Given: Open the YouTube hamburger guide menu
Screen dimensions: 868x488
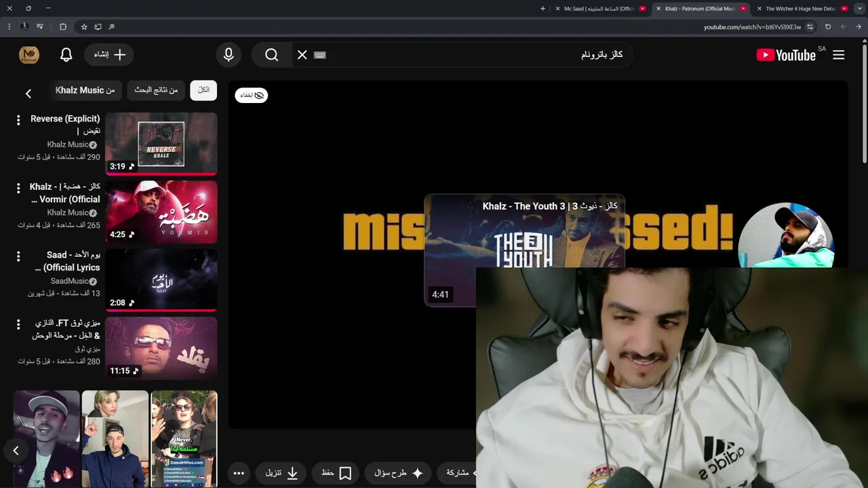Looking at the screenshot, I should [x=839, y=55].
